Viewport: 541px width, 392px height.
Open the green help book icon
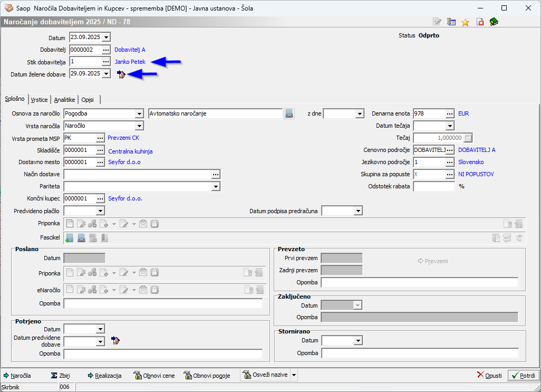494,22
